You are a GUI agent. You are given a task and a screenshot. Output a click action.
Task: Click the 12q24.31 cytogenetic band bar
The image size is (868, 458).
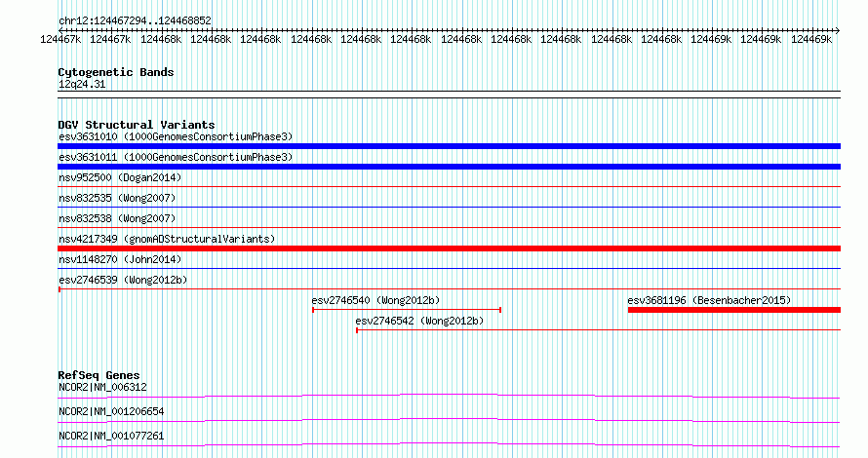[x=449, y=95]
